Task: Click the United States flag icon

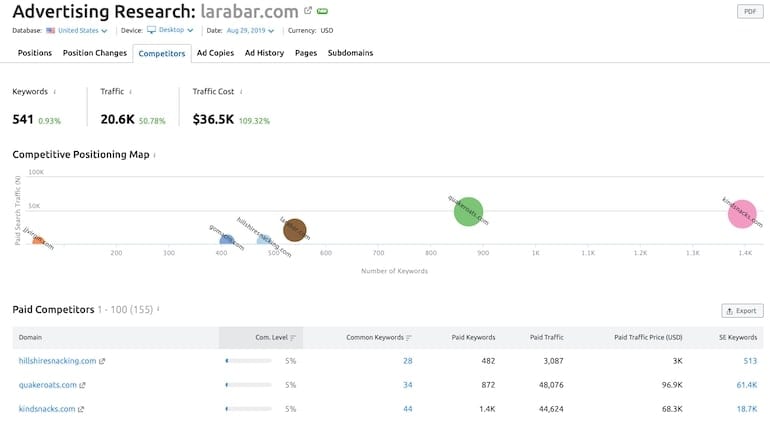Action: [x=51, y=30]
